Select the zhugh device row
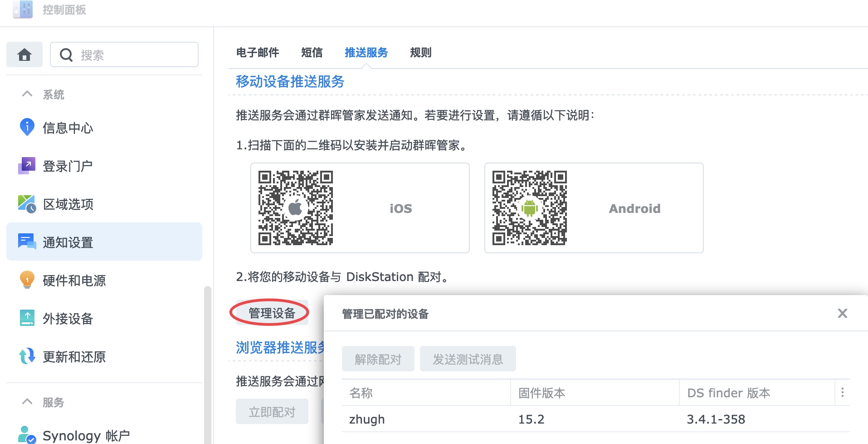This screenshot has height=444, width=868. coord(596,419)
